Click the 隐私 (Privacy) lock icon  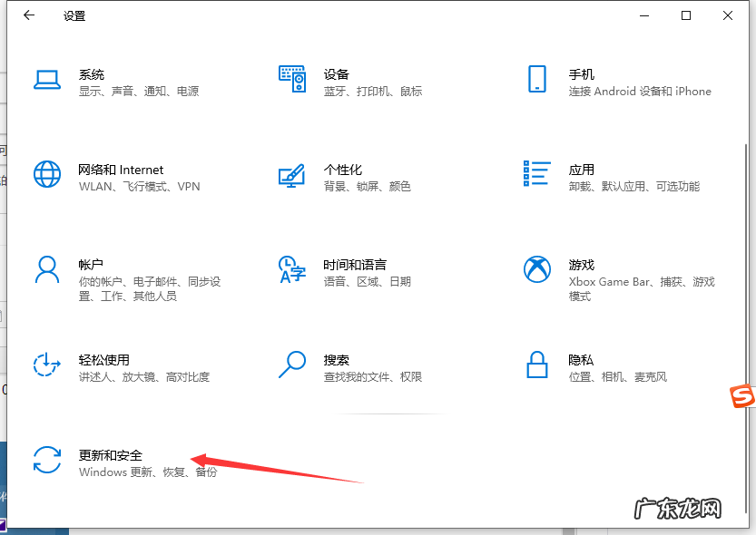(x=537, y=365)
